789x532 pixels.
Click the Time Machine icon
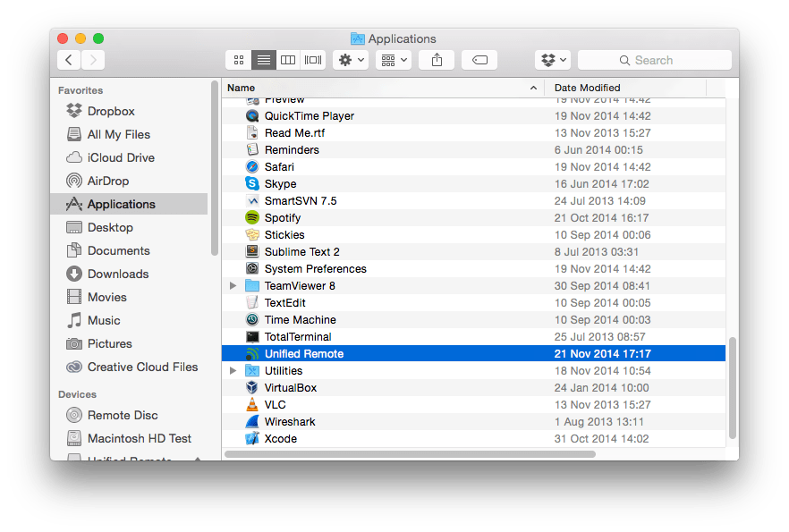[252, 319]
